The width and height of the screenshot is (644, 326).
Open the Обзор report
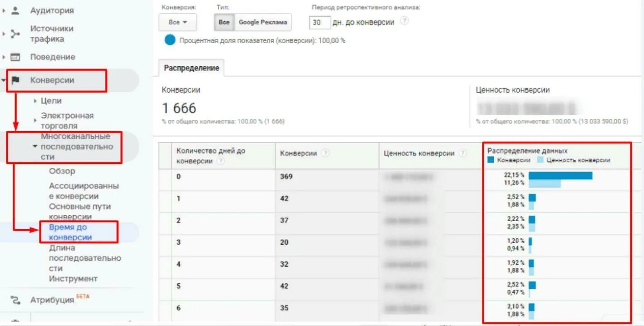click(62, 171)
